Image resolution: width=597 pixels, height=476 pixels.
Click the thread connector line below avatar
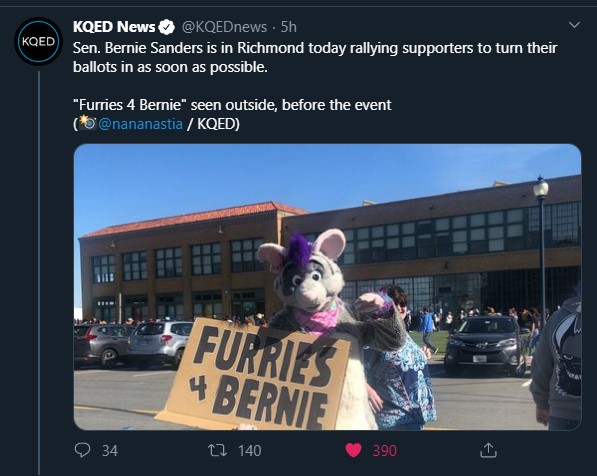[x=39, y=272]
